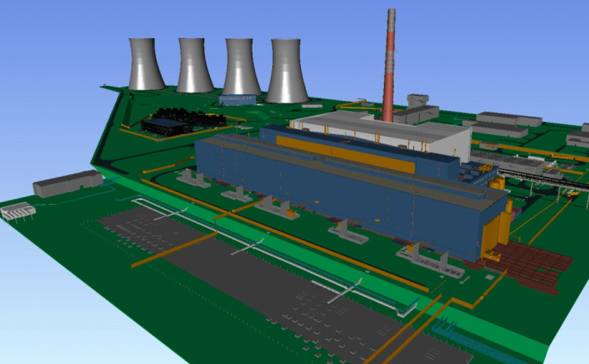Select the small white structure at far left
This screenshot has height=364, width=589.
point(18,211)
